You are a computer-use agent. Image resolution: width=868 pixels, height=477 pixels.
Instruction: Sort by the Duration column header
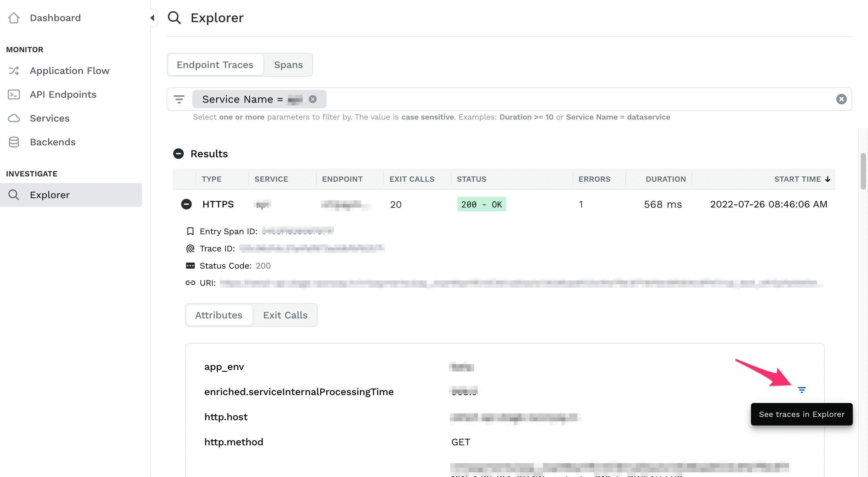pos(665,179)
